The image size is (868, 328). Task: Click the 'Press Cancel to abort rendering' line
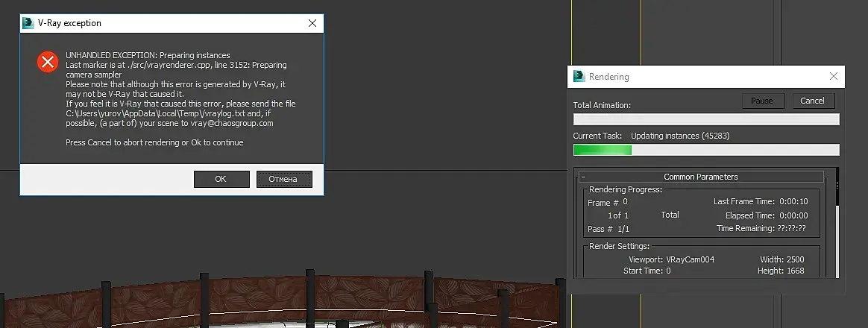[154, 142]
